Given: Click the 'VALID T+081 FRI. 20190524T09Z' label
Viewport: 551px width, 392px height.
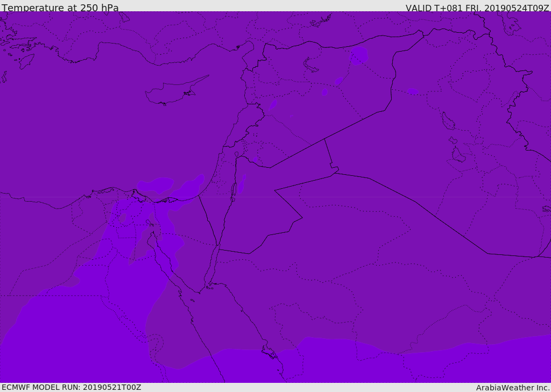Looking at the screenshot, I should click(477, 8).
